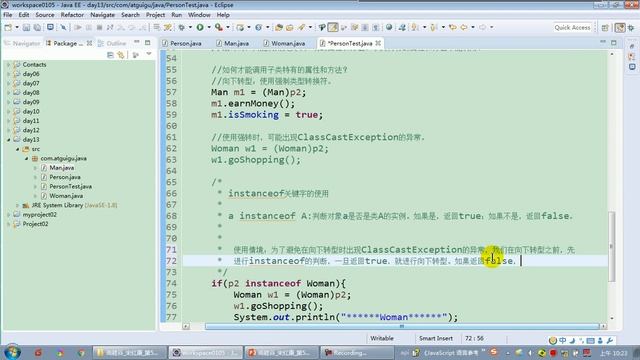Click the New file toolbar icon
Screen dimensions: 640x360
click(x=8, y=27)
